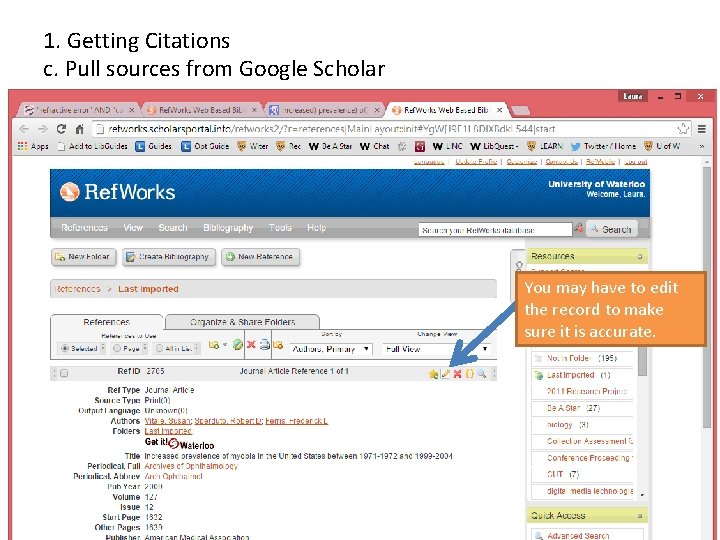Bookmark the page with the star icon

click(x=683, y=129)
